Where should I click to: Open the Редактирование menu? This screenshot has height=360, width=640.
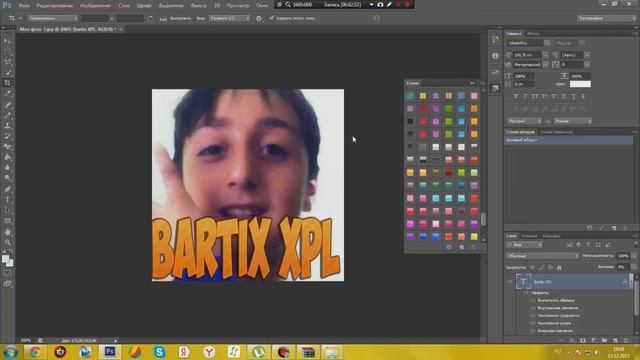[55, 6]
